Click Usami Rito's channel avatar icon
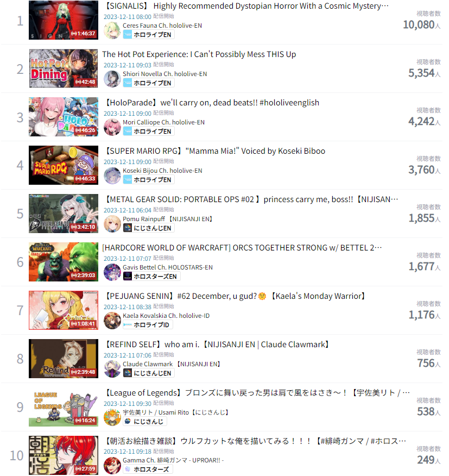 pos(112,417)
